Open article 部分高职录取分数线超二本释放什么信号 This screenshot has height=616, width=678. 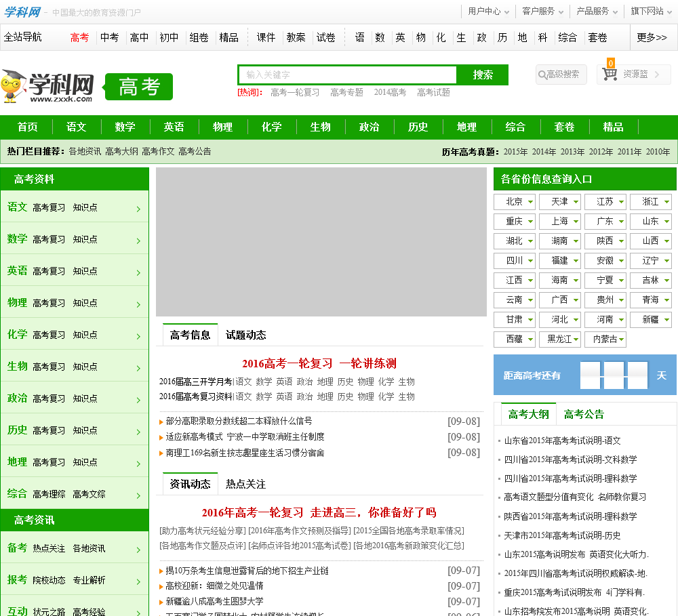239,421
